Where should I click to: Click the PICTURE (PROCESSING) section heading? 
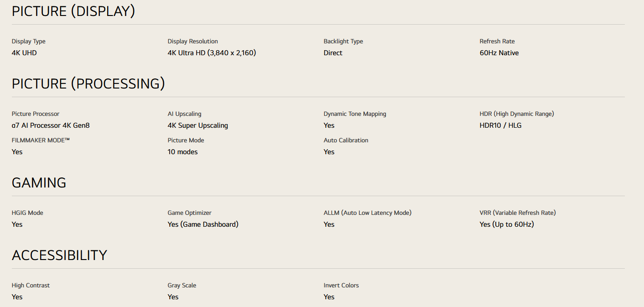[x=88, y=84]
